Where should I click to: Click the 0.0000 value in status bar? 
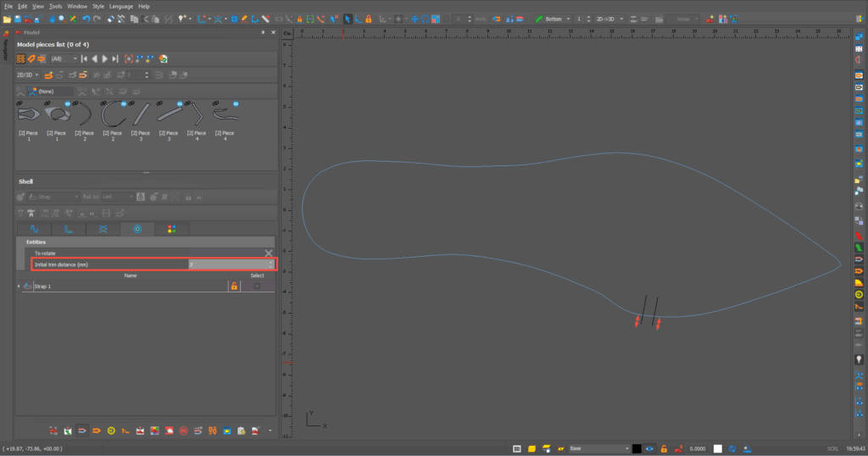point(698,448)
